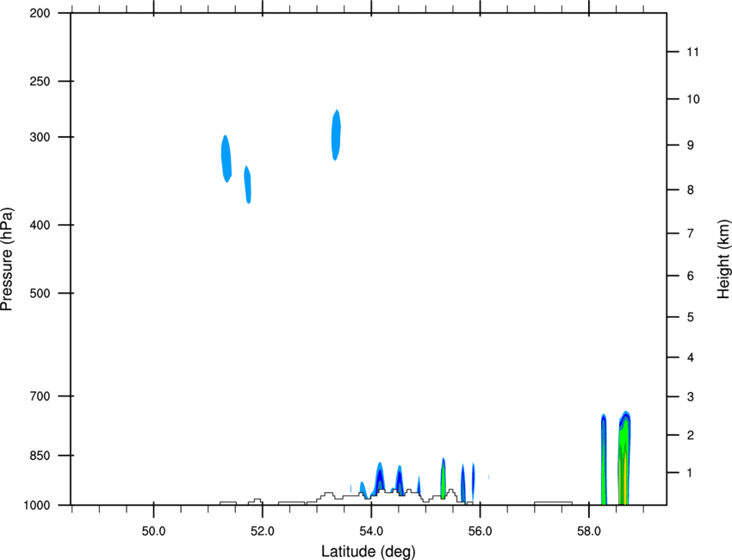Viewport: 732px width, 560px height.
Task: Click the 850 pressure tick label
Action: tap(40, 456)
